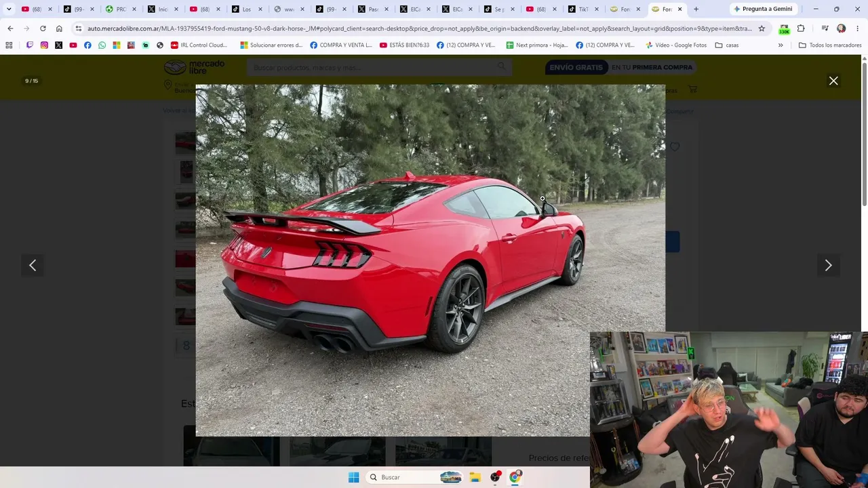The image size is (868, 488).
Task: Open the Solucionar errores bookmark
Action: pyautogui.click(x=271, y=45)
